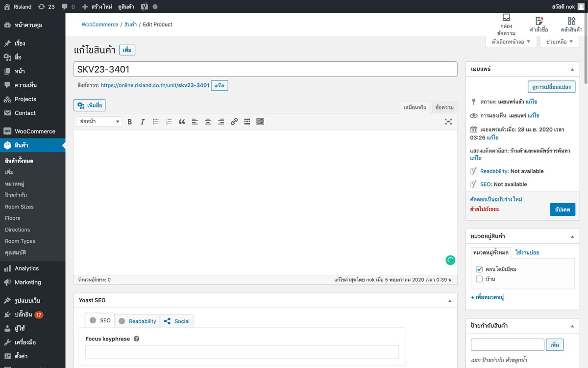The width and height of the screenshot is (588, 368).
Task: Check the บ้าน category checkbox
Action: coord(479,279)
